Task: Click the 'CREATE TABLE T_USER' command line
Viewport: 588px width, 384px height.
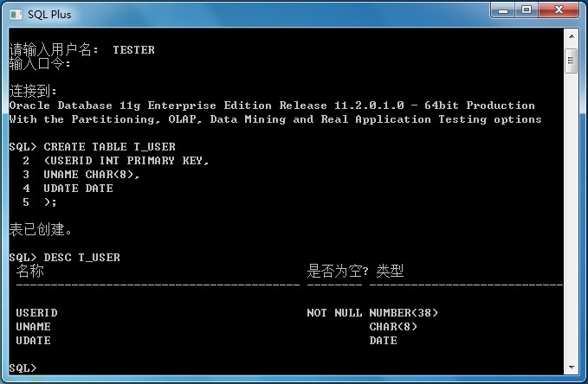Action: click(93, 146)
